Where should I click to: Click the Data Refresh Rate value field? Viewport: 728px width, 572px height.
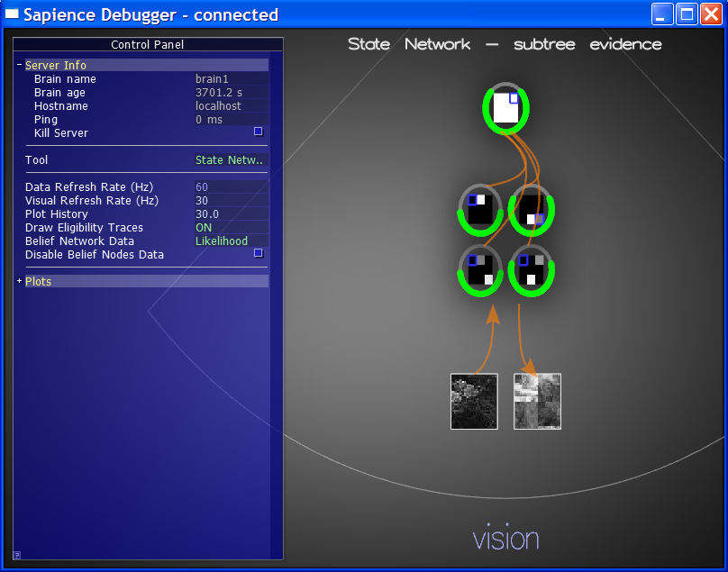(231, 187)
